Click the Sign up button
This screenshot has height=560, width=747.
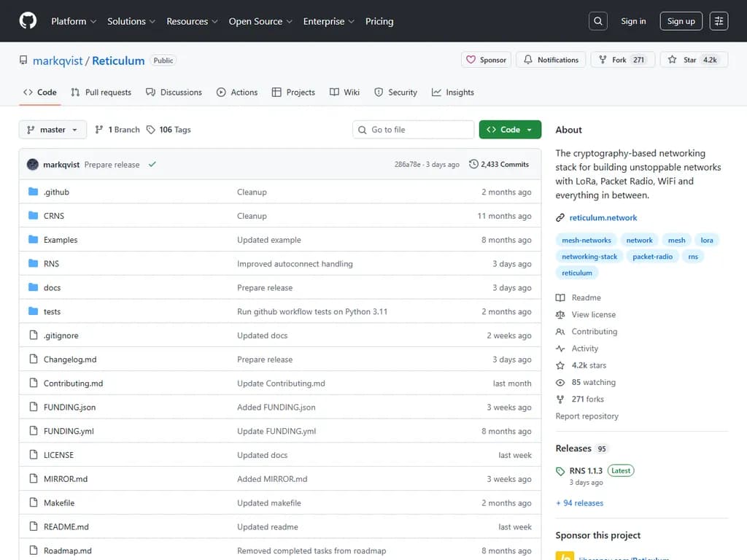[681, 21]
